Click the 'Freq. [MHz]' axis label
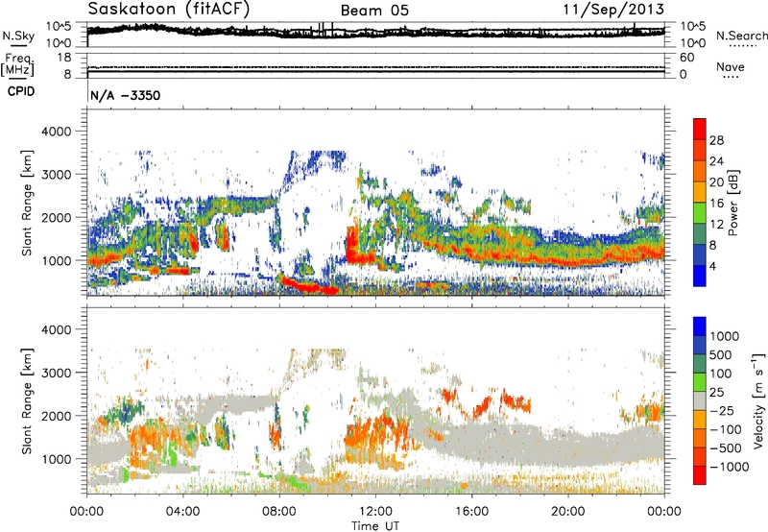The height and width of the screenshot is (532, 768). click(17, 64)
